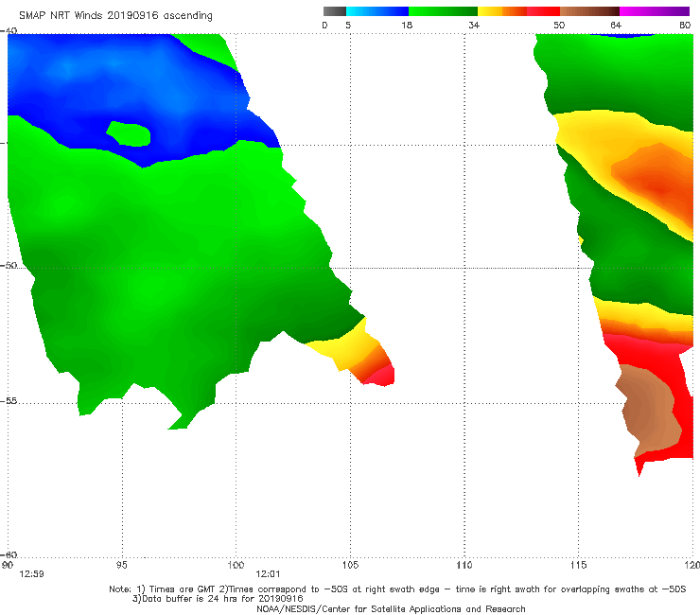Screen dimensions: 700x615
Task: Click the cyan-blue segment of the color bar
Action: point(377,11)
